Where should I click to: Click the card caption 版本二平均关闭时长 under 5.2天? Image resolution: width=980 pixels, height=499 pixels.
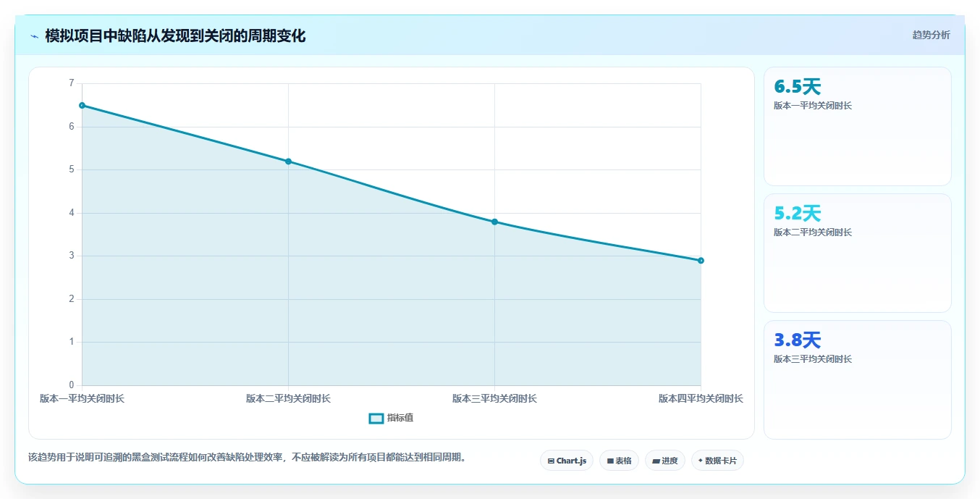coord(813,232)
